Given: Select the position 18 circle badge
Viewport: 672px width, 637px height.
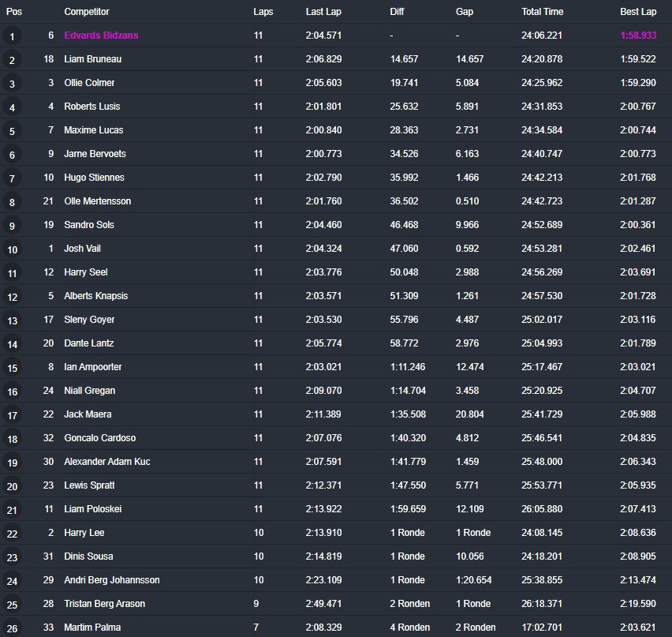Looking at the screenshot, I should coord(12,439).
